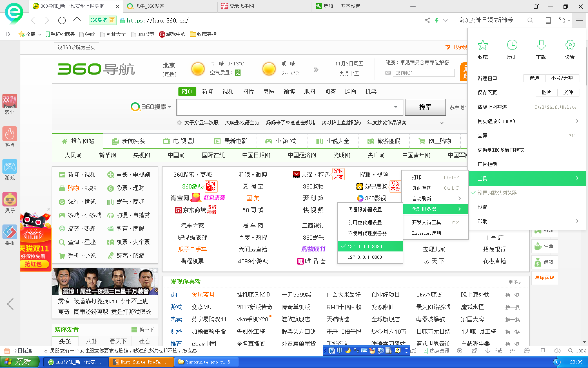
Task: Select 普通 new window mode
Action: tap(534, 78)
